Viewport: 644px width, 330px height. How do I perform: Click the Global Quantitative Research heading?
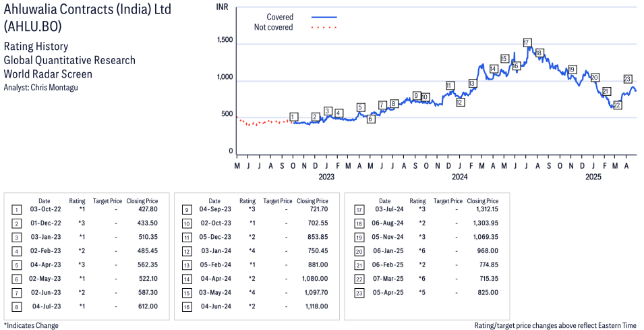(x=69, y=60)
